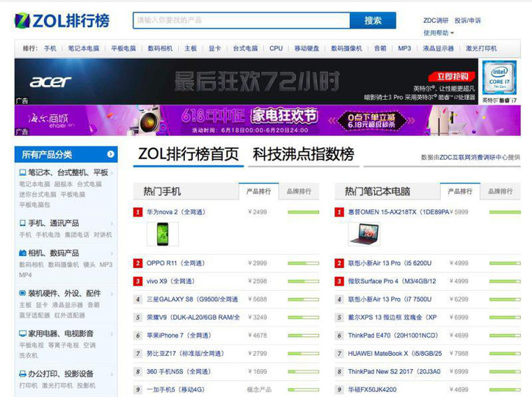The height and width of the screenshot is (397, 532).
Task: Click the popularity bar for ThinkPad E470
Action: pos(505,335)
